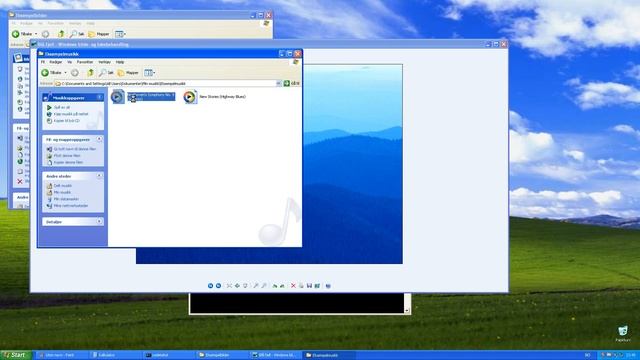Click scroll-down arrow of black console window
The image size is (640, 360).
[407, 310]
